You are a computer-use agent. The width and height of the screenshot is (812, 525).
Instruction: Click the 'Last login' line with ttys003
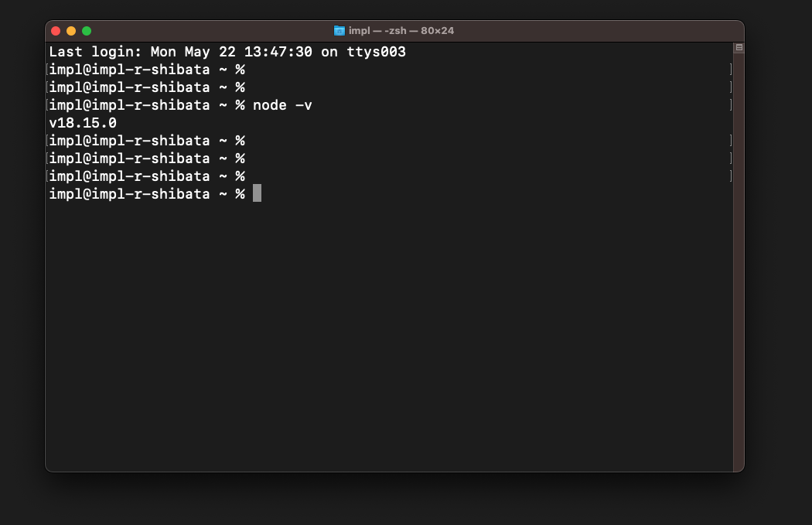click(227, 52)
